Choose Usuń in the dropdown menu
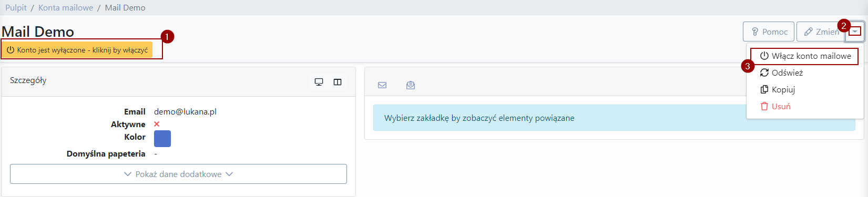Viewport: 868px width, 197px height. (775, 106)
